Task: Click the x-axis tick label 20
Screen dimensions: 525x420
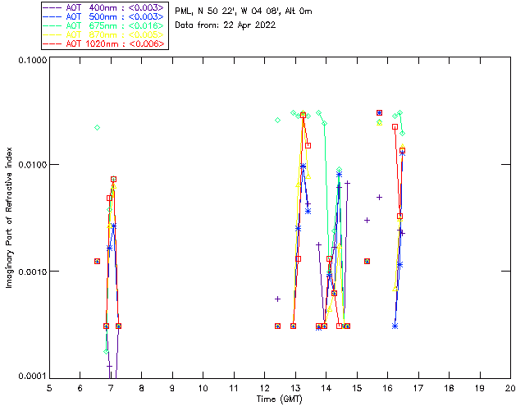Action: point(510,388)
